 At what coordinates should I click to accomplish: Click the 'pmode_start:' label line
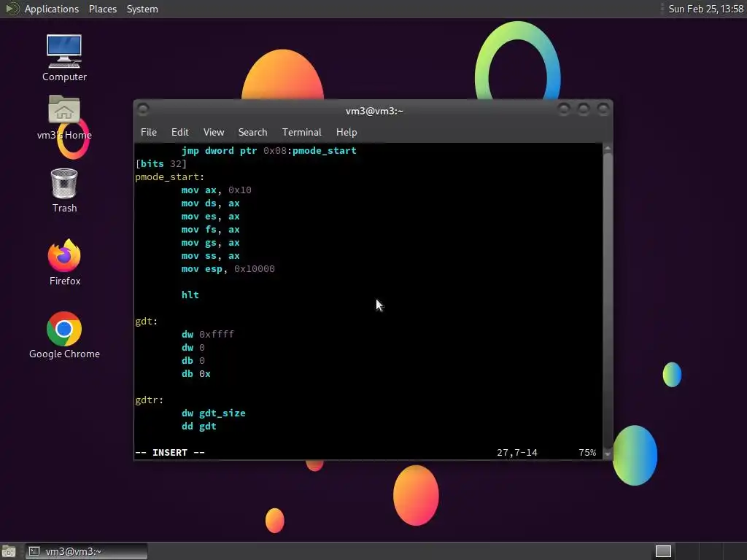tap(169, 177)
